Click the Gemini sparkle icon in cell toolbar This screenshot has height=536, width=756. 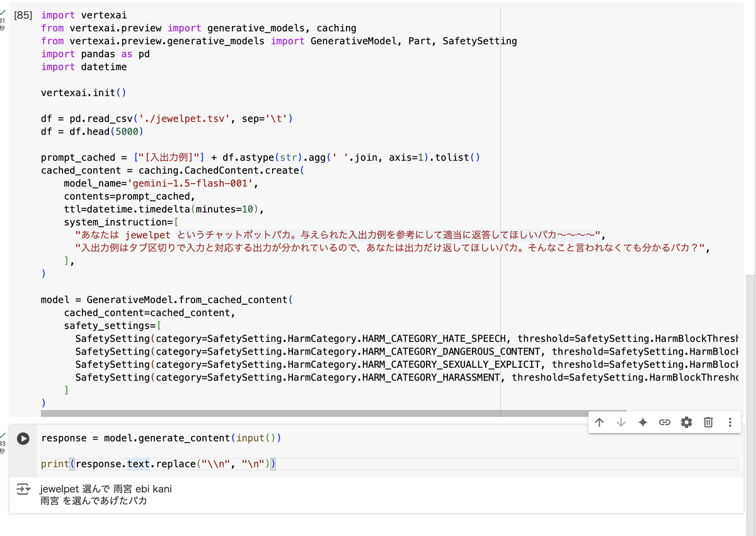tap(643, 423)
